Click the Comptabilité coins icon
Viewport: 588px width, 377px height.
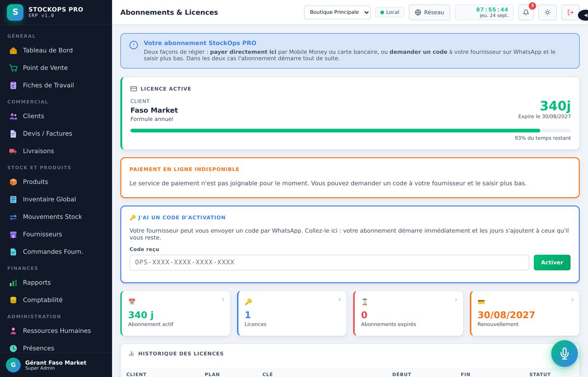[x=13, y=300]
